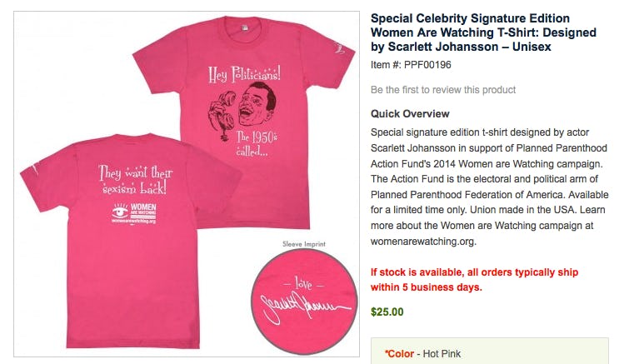Click the Scarlett Johansson signature imprint
This screenshot has width=624, height=364.
304,307
